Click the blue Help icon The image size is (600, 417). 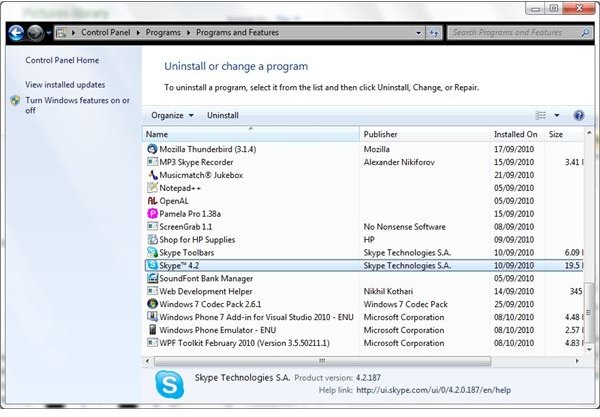(x=579, y=115)
